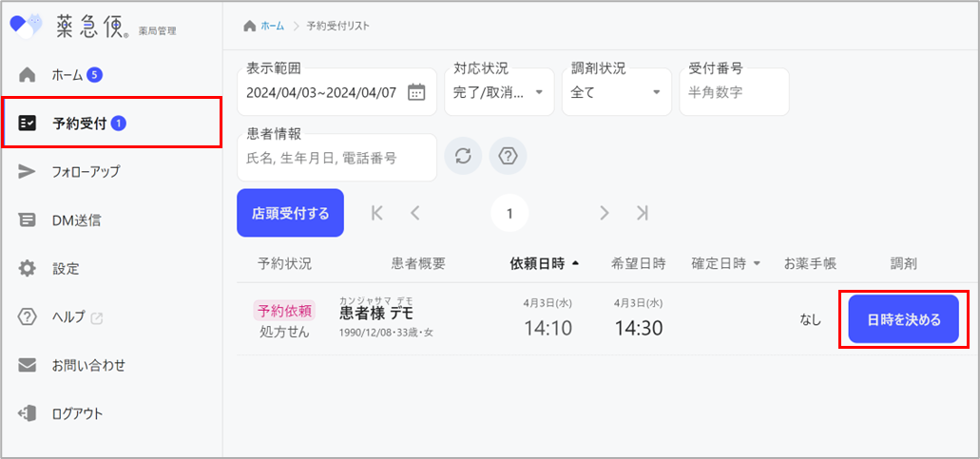Select DM送信 sidebar item

point(76,220)
